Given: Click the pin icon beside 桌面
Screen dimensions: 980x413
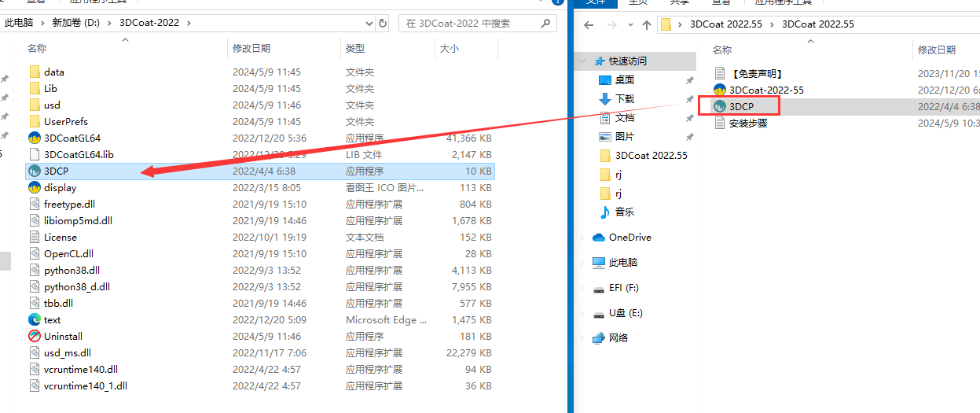Looking at the screenshot, I should 689,80.
